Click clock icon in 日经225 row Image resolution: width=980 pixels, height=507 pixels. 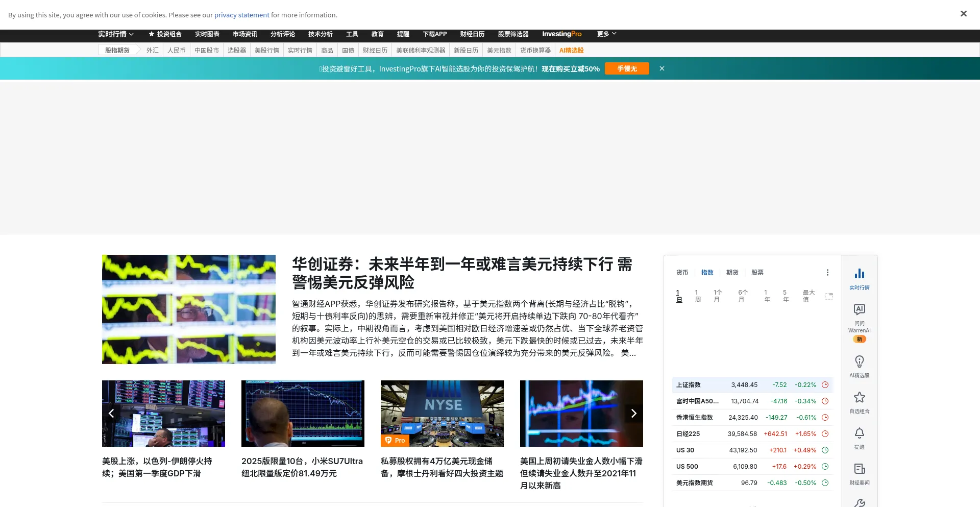(825, 434)
